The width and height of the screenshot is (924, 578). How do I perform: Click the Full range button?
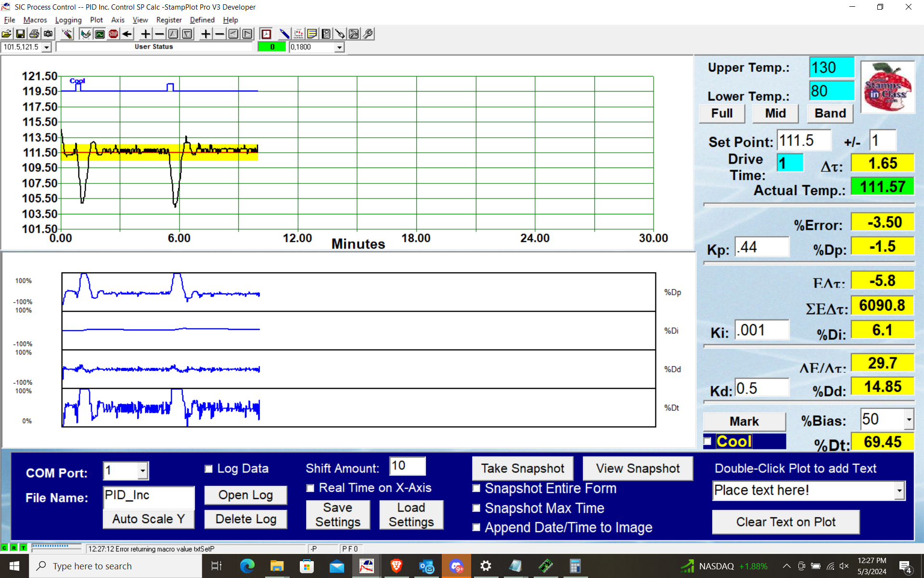722,113
